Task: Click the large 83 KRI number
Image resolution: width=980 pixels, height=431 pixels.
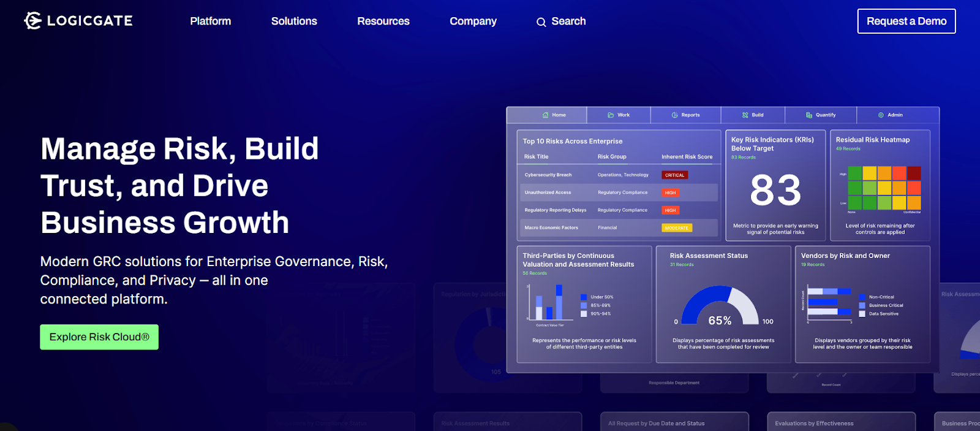Action: 775,190
